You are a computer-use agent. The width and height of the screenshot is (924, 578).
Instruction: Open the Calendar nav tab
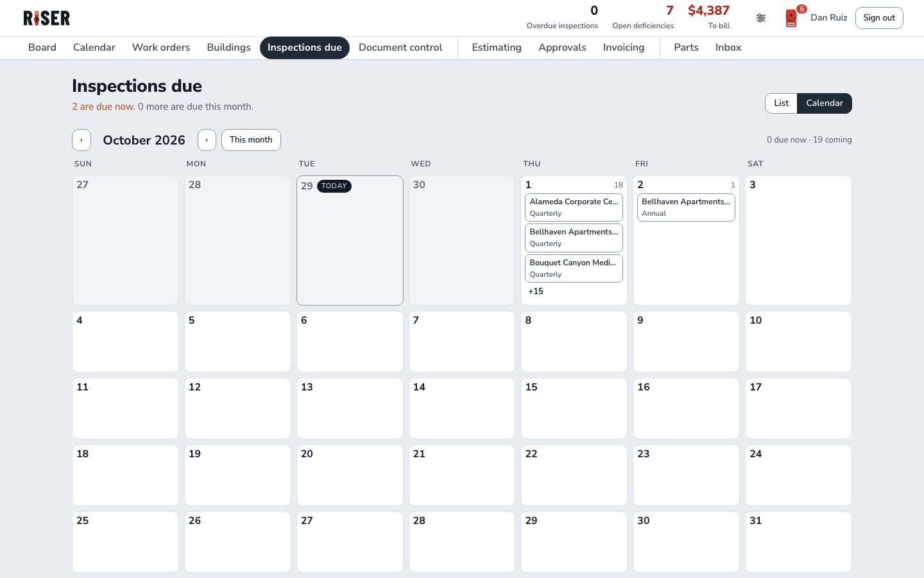point(94,48)
